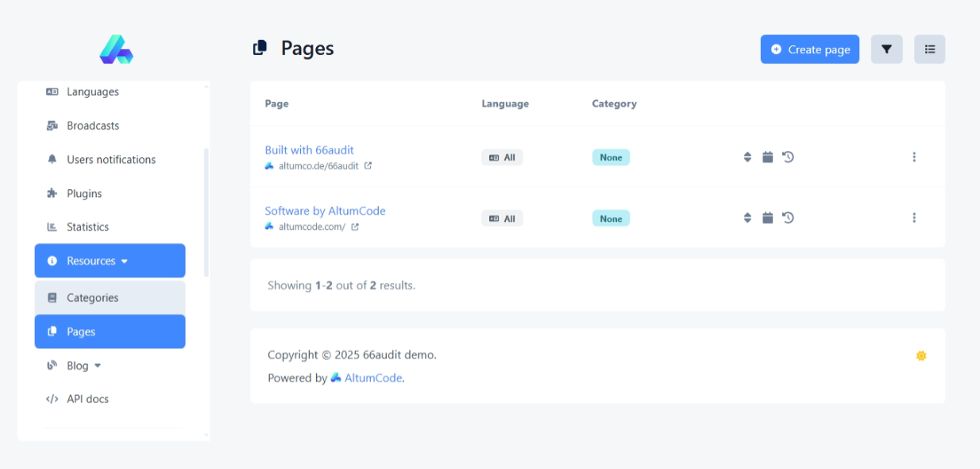
Task: Click calendar icon in Software by AltumCode row
Action: [767, 218]
